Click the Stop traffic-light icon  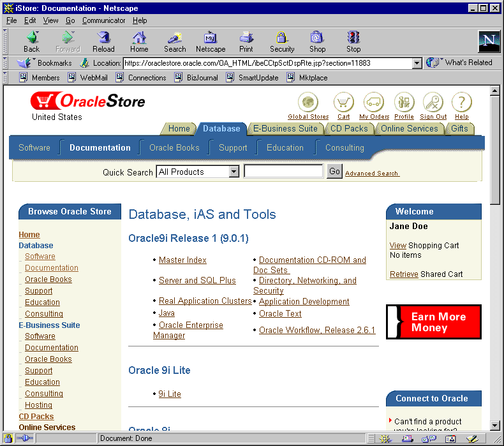pos(353,37)
